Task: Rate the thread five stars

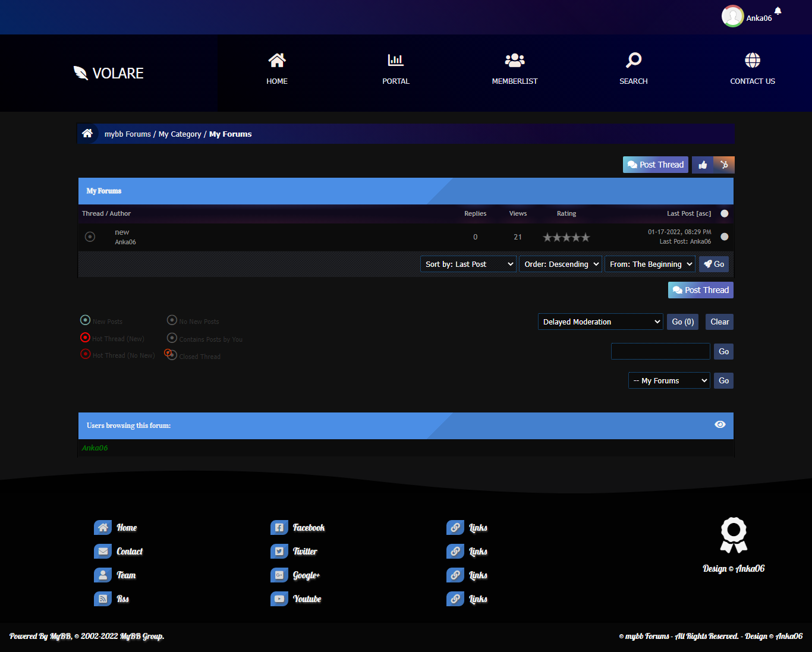Action: [x=586, y=238]
